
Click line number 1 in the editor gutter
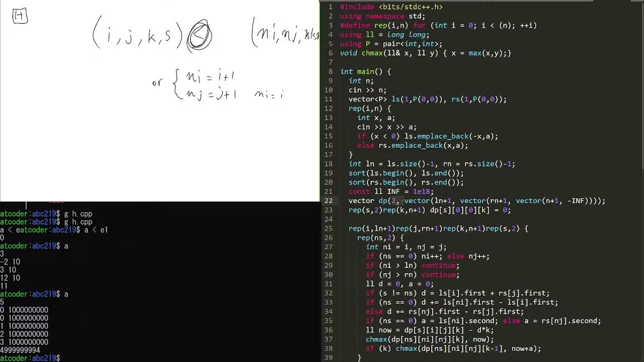click(x=331, y=7)
